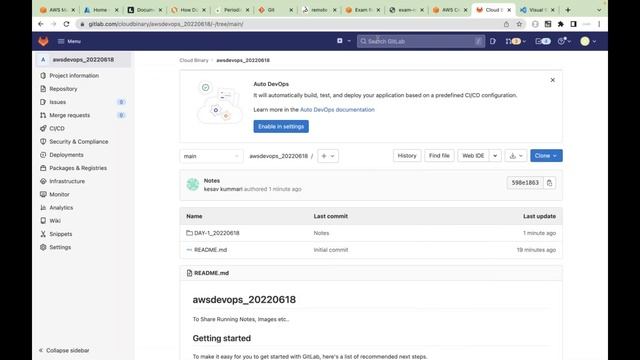Image resolution: width=640 pixels, height=360 pixels.
Task: Click the create new plus icon in navbar
Action: pyautogui.click(x=340, y=41)
